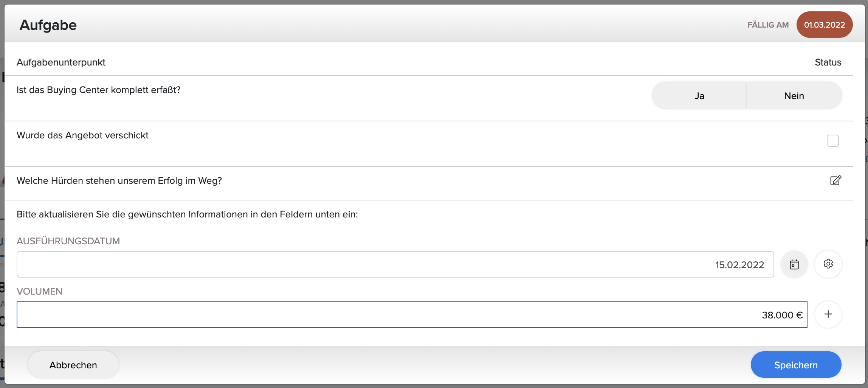Click the Aufgabe dialog title
The image size is (868, 388).
coord(48,25)
